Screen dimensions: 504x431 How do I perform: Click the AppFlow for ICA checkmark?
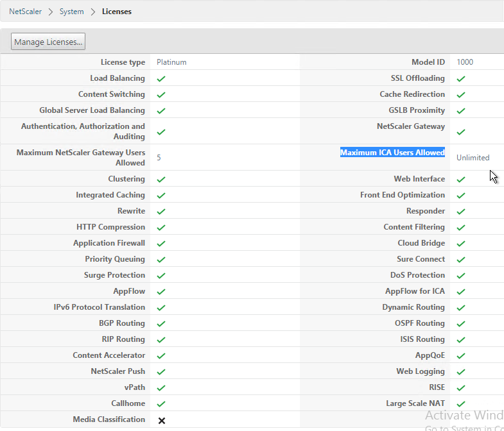tap(461, 292)
